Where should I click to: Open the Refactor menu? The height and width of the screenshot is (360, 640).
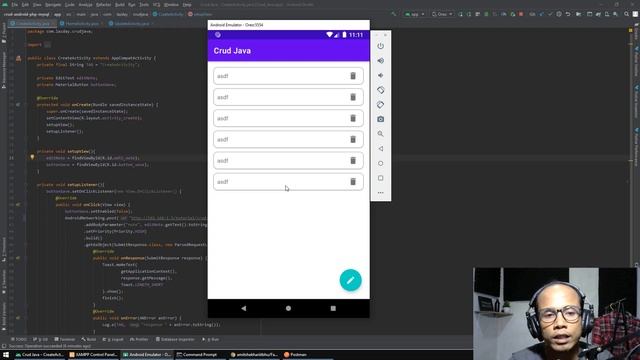pyautogui.click(x=103, y=5)
